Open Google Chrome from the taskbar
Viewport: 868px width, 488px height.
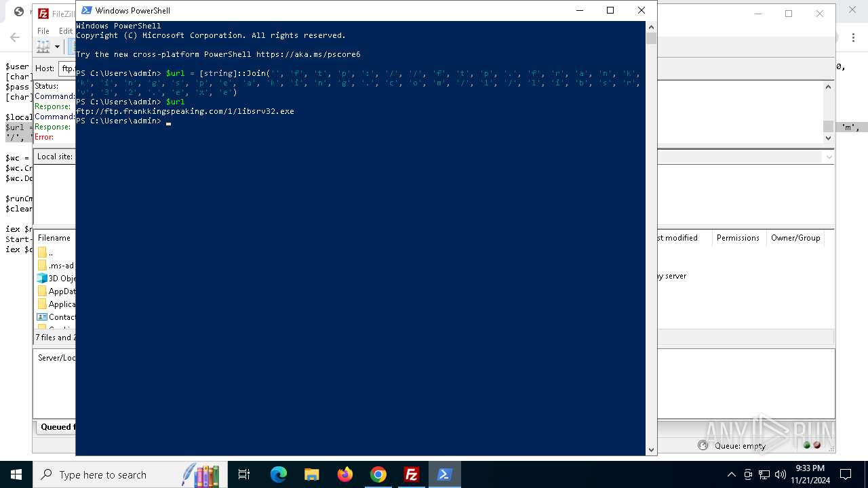click(x=378, y=474)
